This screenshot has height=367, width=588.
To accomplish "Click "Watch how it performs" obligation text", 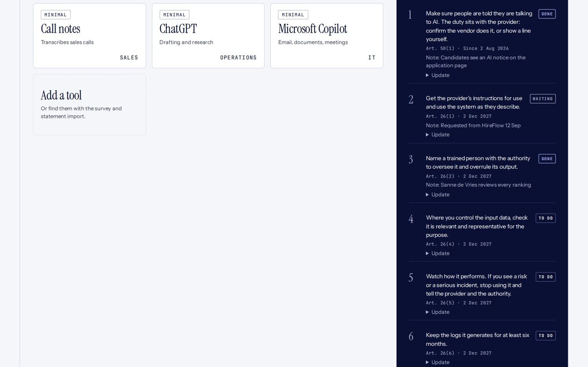I will pyautogui.click(x=476, y=285).
